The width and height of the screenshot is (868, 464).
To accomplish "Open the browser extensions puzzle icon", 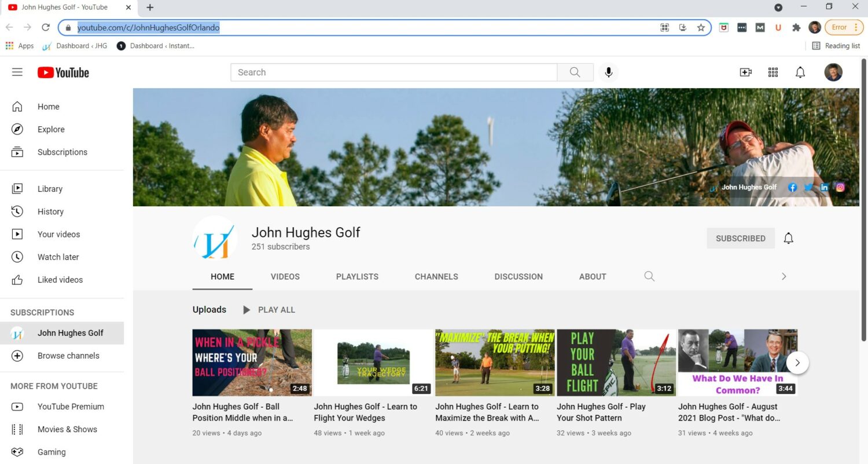I will pos(796,27).
